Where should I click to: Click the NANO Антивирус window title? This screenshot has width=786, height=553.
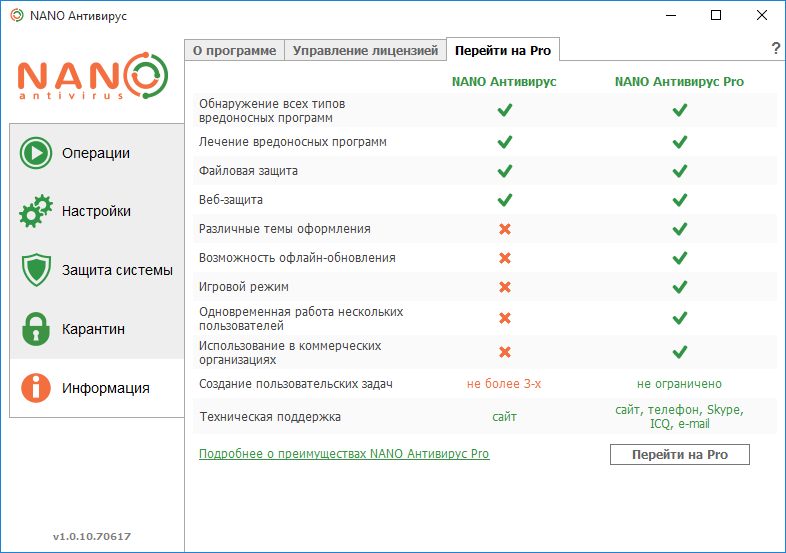78,16
